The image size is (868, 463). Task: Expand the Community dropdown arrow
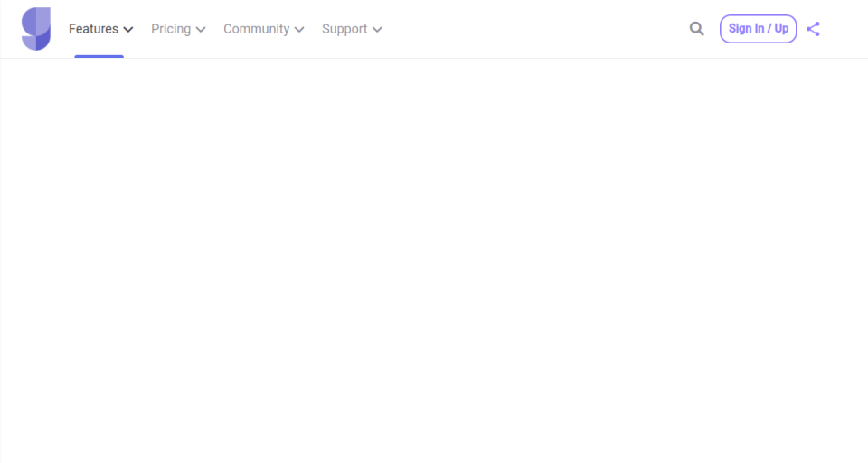pyautogui.click(x=299, y=29)
